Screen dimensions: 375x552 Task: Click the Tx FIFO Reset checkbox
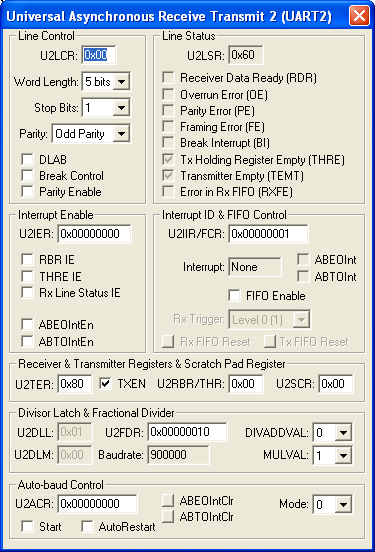coord(270,341)
